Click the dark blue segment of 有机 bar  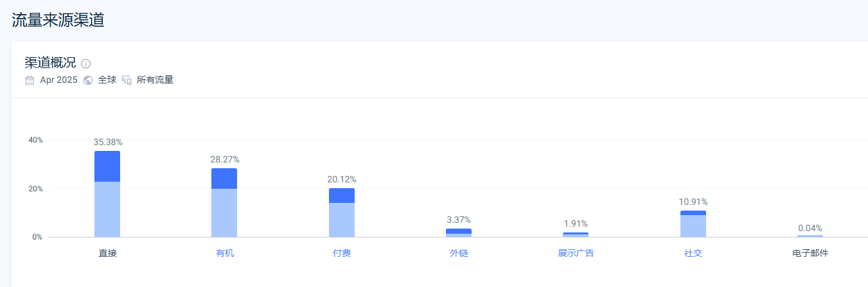tap(224, 178)
